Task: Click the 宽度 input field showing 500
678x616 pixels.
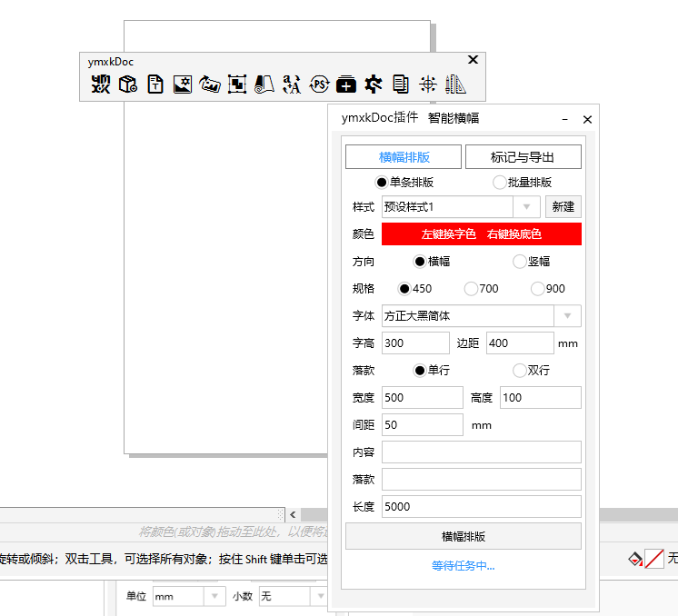Action: (423, 398)
